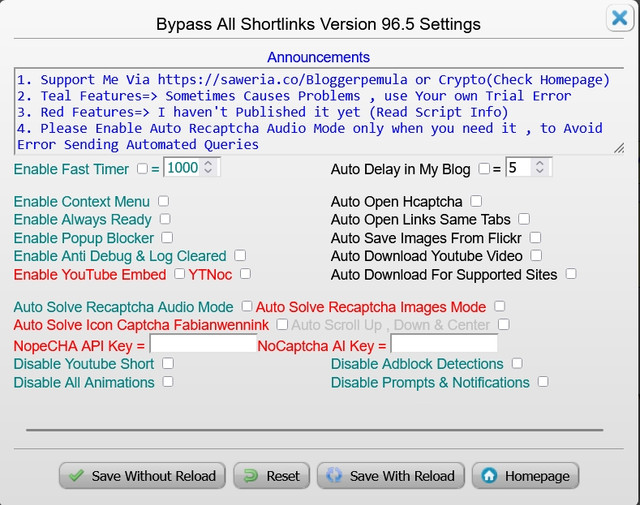Focus the NopeCHA API Key field
The image size is (640, 505).
click(x=203, y=345)
